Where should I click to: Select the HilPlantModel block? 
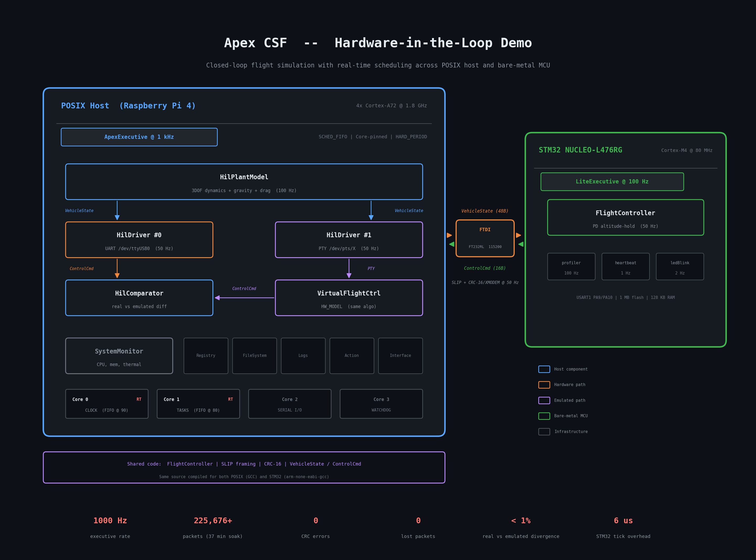coord(244,182)
